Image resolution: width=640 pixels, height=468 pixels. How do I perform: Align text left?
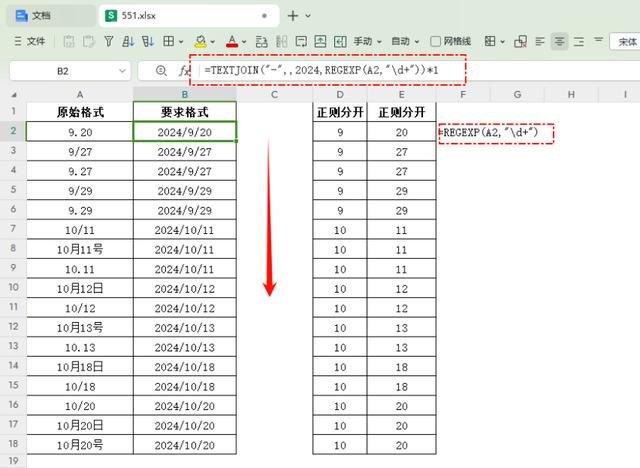click(x=540, y=41)
